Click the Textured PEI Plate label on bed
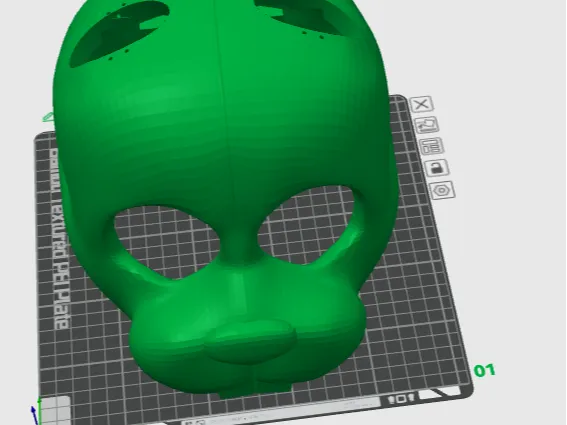This screenshot has height=425, width=567. tap(59, 239)
